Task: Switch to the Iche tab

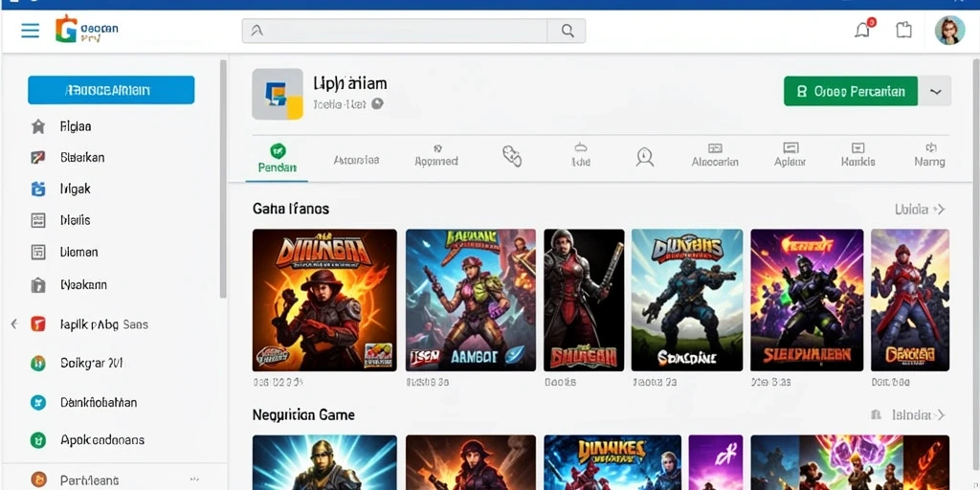Action: click(x=581, y=156)
